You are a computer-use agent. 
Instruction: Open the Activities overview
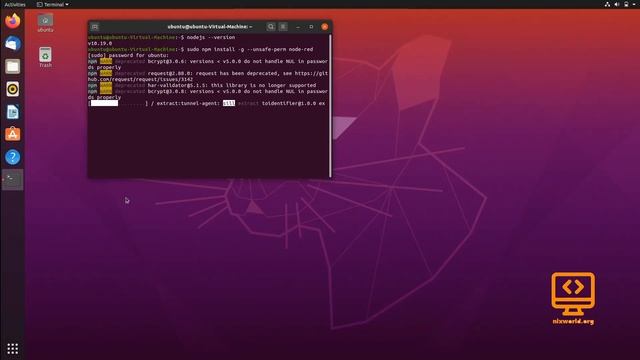click(x=15, y=4)
